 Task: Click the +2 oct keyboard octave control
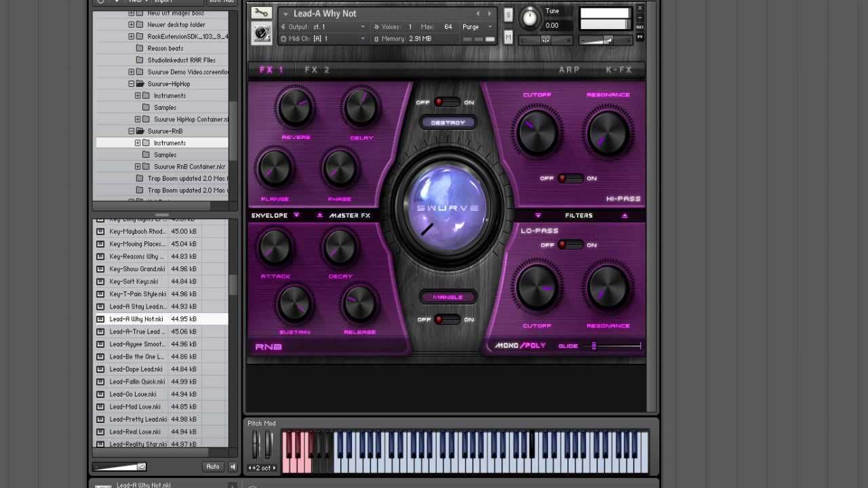[262, 468]
